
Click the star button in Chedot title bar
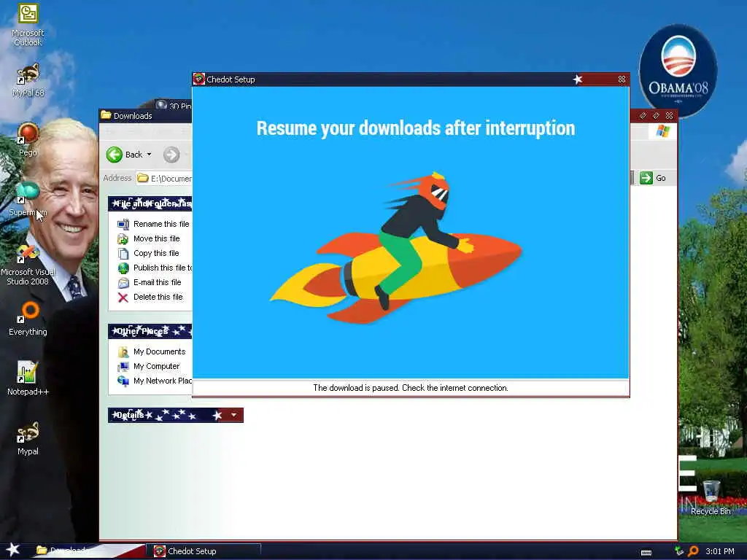click(x=578, y=79)
